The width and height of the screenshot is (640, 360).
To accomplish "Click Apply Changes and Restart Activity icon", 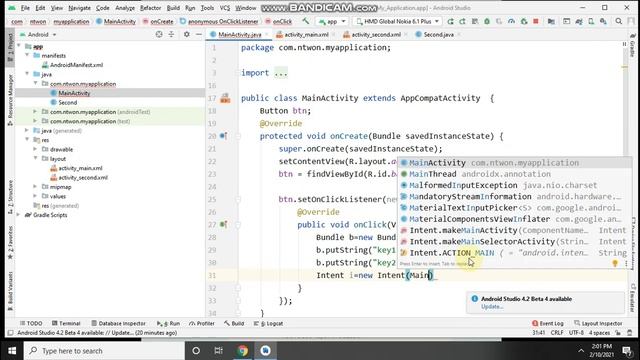I will tap(462, 21).
